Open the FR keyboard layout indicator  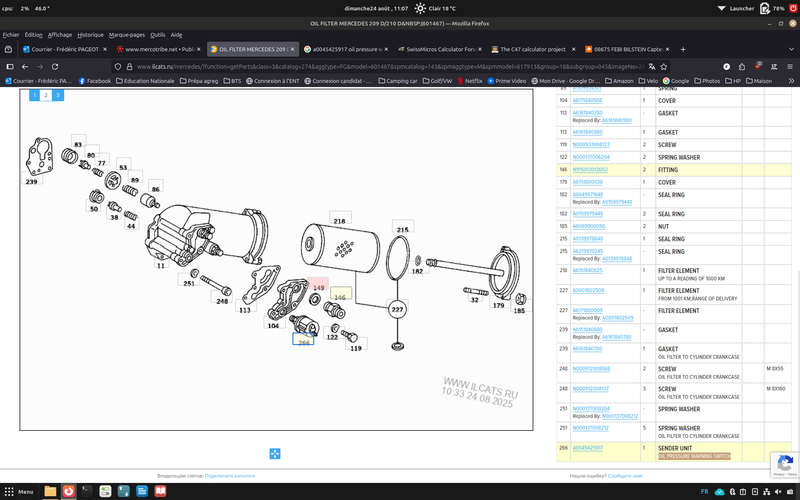tap(704, 492)
